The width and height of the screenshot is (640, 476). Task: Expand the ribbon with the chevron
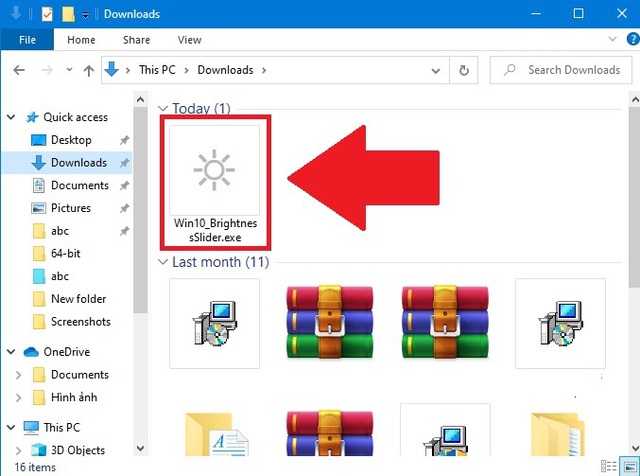coord(612,39)
